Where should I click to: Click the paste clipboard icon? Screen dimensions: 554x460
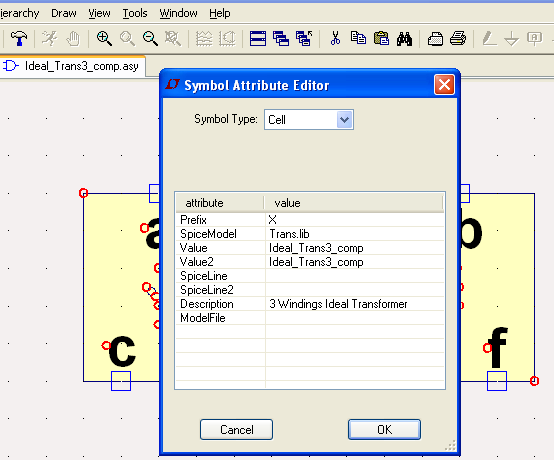[x=381, y=38]
